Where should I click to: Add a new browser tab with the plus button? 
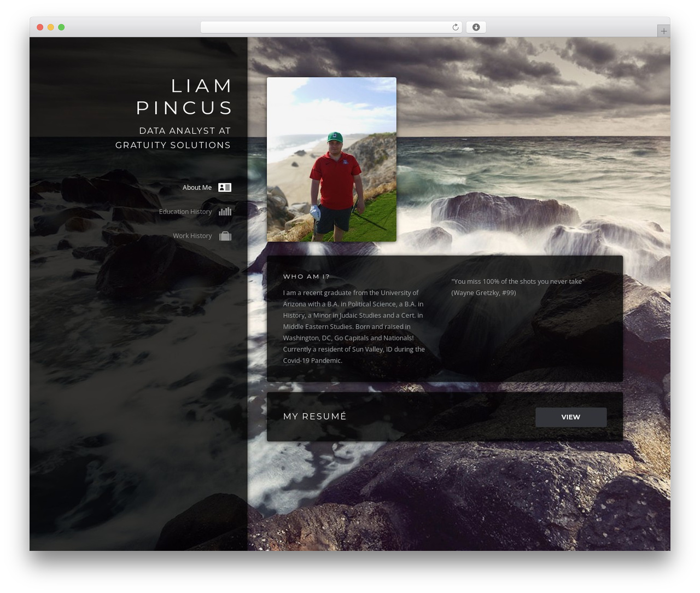pos(663,31)
